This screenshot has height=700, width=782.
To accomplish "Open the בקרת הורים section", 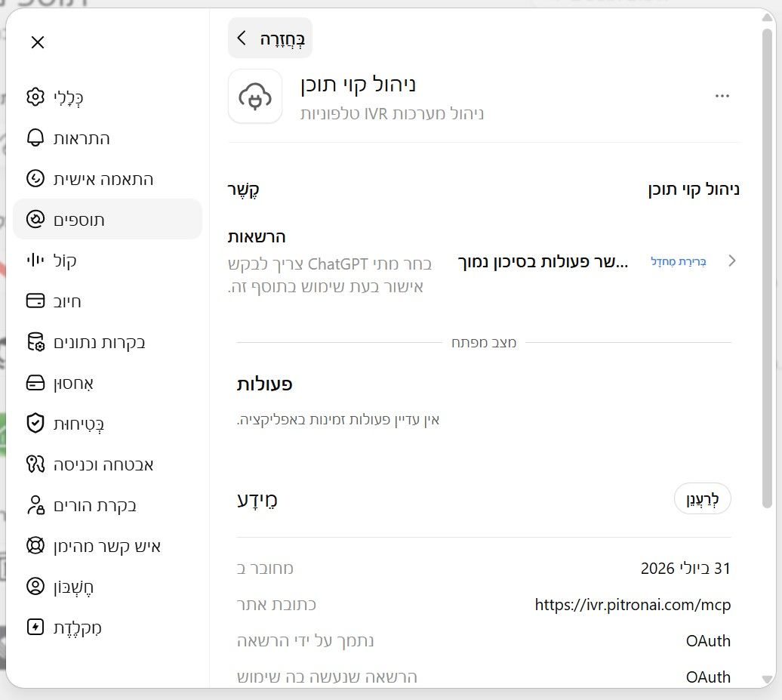I will (x=108, y=505).
